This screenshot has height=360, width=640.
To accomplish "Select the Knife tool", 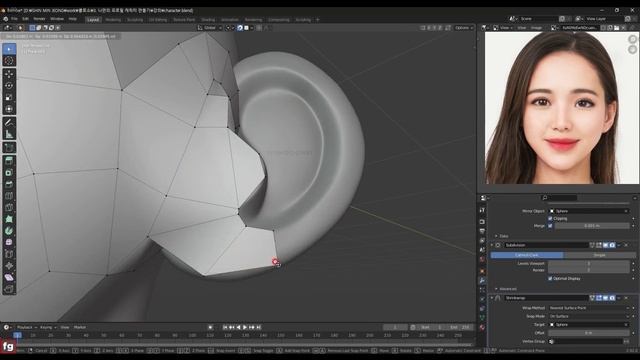I will pyautogui.click(x=9, y=207).
